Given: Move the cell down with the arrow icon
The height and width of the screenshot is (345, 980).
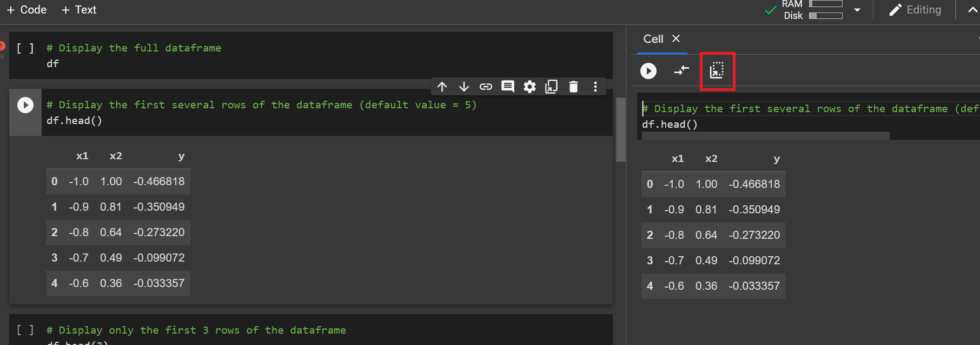Looking at the screenshot, I should pos(463,87).
